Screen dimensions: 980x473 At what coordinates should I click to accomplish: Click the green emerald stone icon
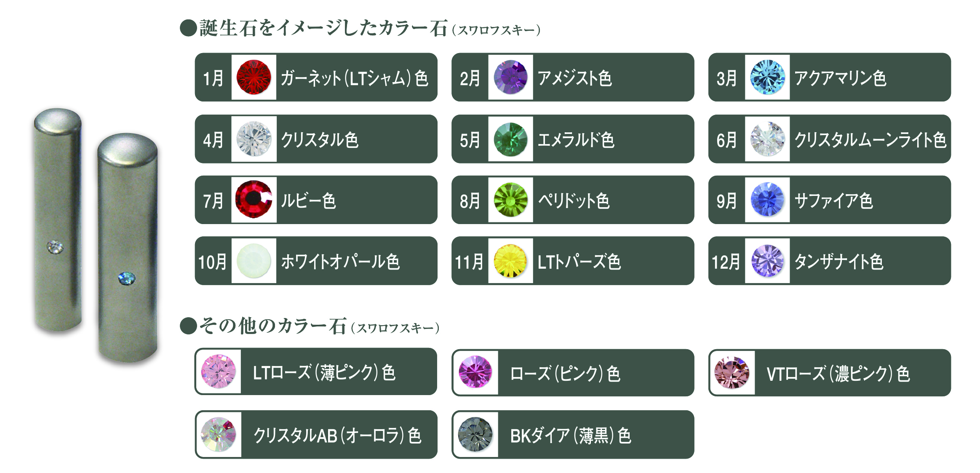[x=510, y=139]
